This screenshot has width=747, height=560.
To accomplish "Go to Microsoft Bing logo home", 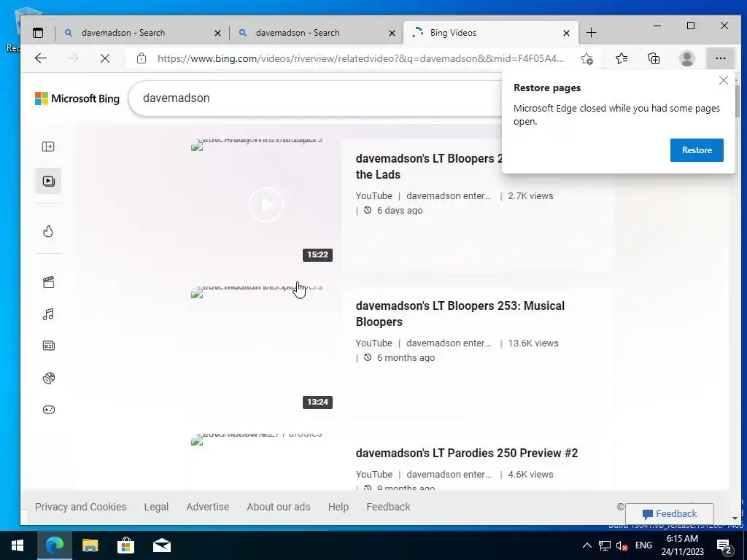I will [77, 98].
